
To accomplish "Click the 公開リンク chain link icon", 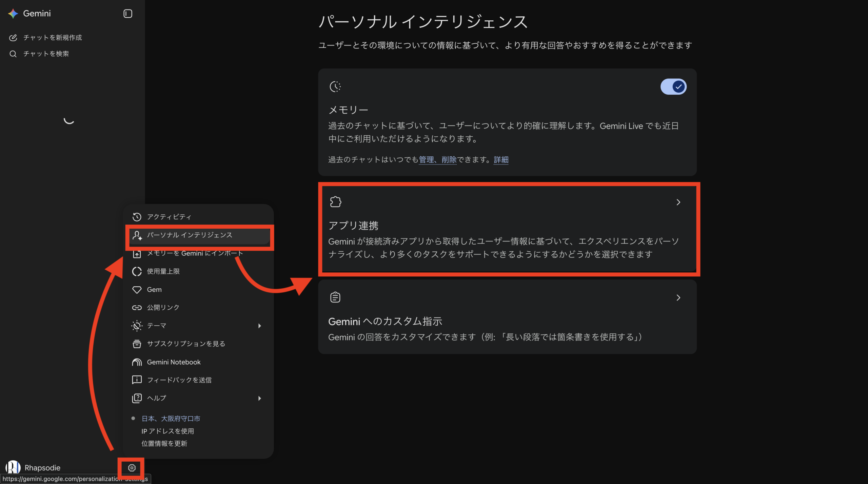I will 137,308.
